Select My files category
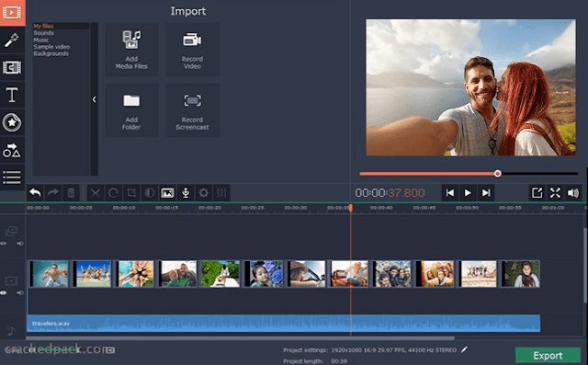Image resolution: width=588 pixels, height=365 pixels. pos(43,26)
